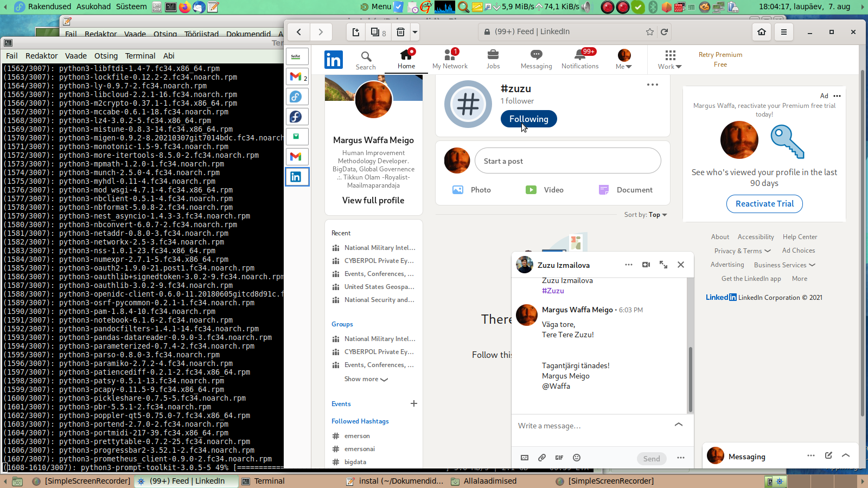Open emoji picker in message box

(577, 458)
